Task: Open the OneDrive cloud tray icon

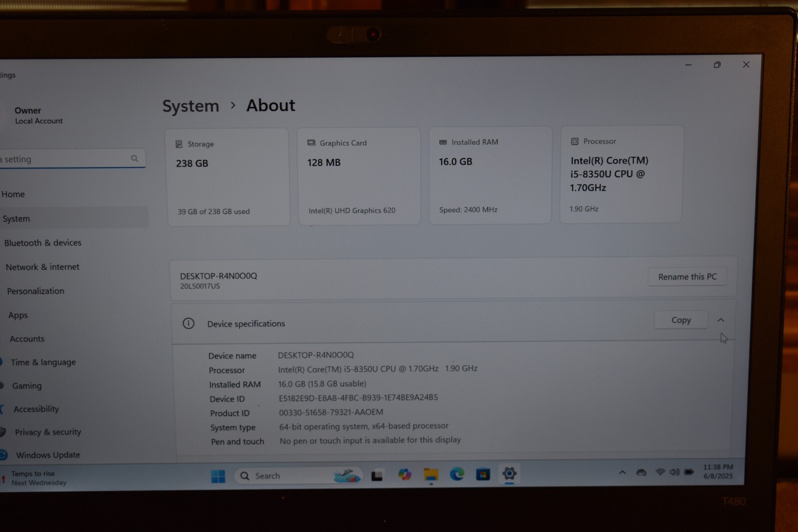Action: tap(641, 472)
